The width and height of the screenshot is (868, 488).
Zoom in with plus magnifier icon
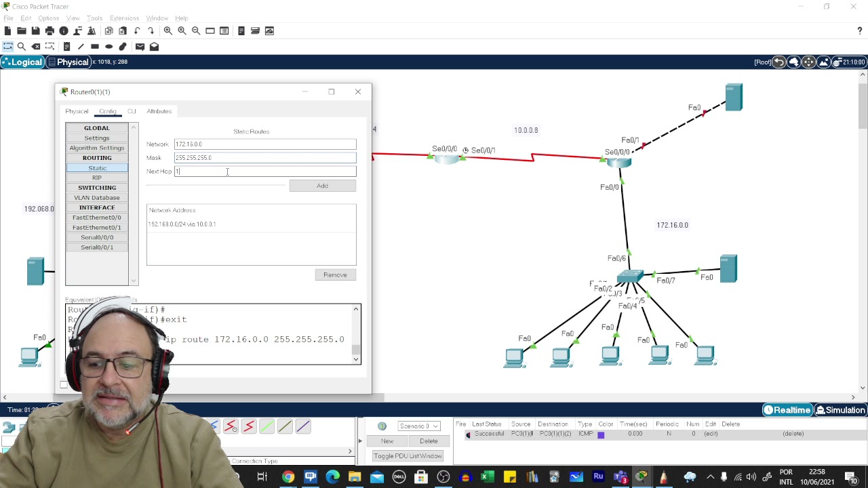point(167,30)
